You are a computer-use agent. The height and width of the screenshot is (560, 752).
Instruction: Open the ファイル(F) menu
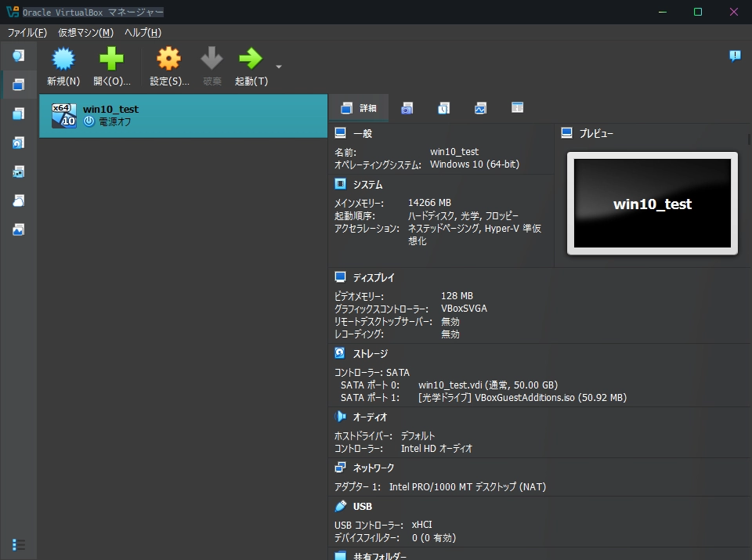[27, 32]
